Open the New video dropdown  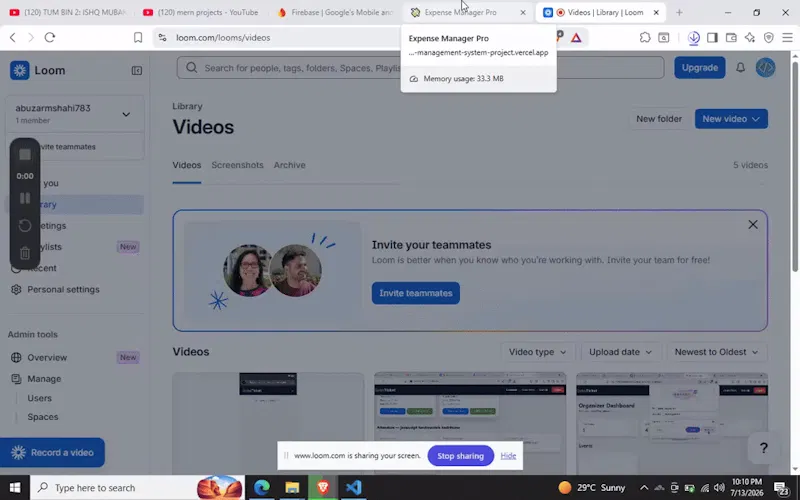coord(731,119)
